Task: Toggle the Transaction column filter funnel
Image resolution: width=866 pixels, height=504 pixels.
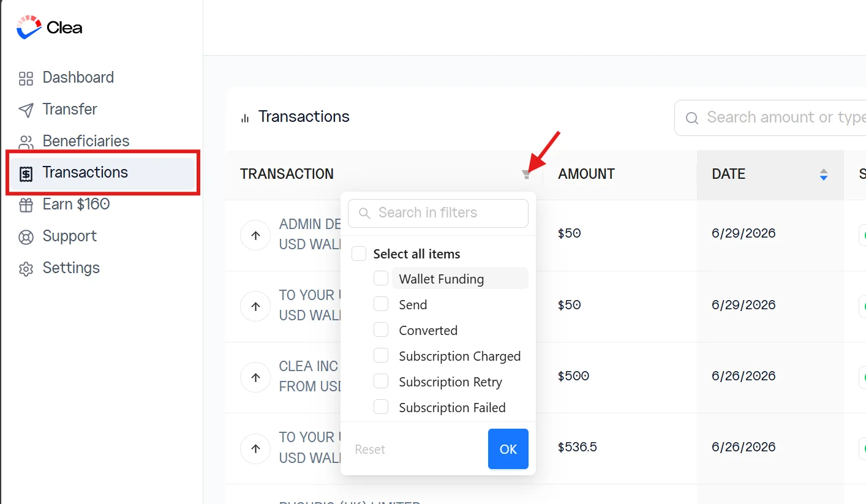Action: (526, 175)
